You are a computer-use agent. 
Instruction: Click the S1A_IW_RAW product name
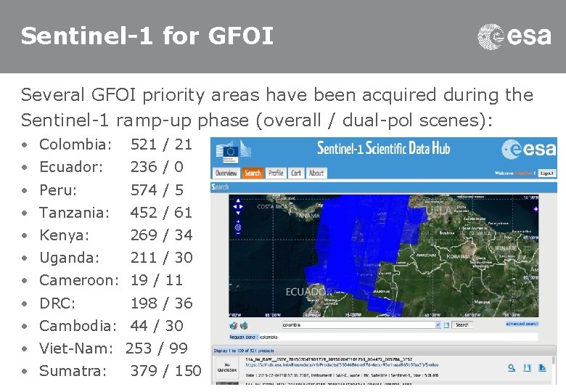(329, 359)
